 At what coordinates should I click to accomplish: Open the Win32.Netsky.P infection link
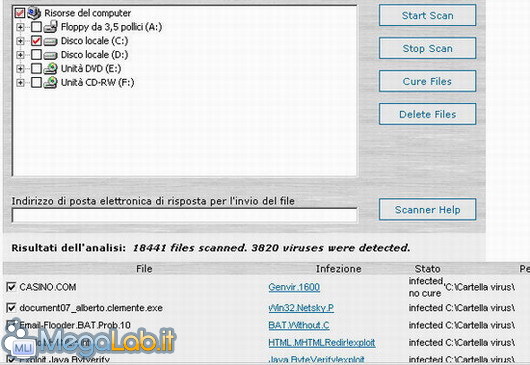[x=301, y=308]
